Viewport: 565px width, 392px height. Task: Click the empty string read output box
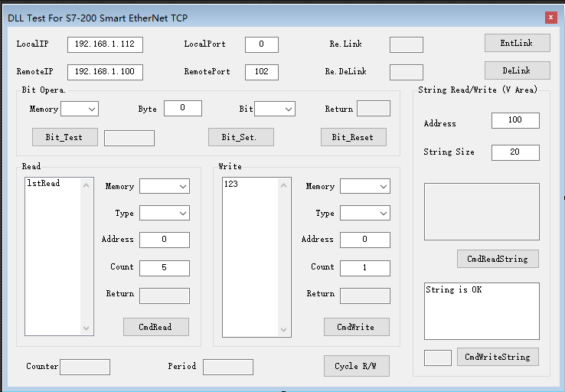click(x=482, y=211)
